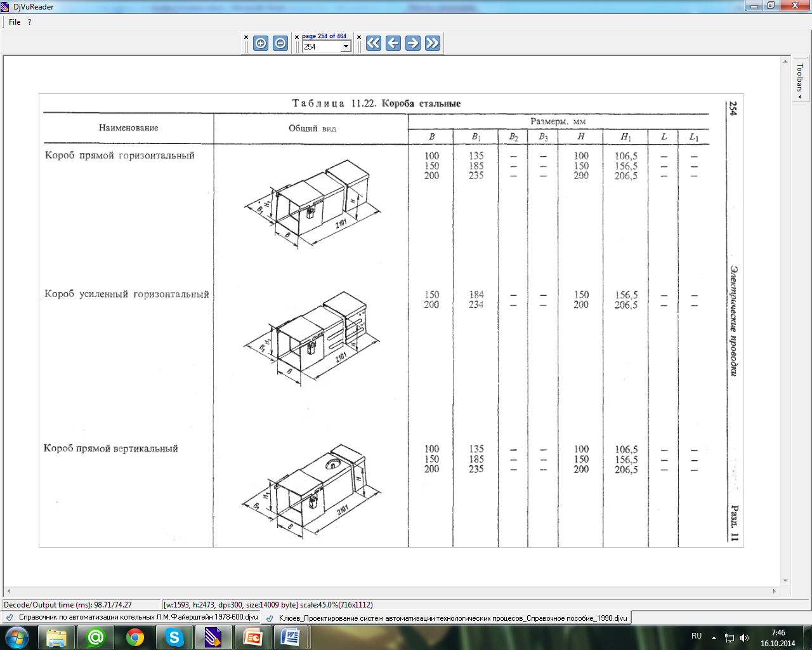Image resolution: width=812 pixels, height=650 pixels.
Task: Open the page number dropdown arrow
Action: click(346, 47)
